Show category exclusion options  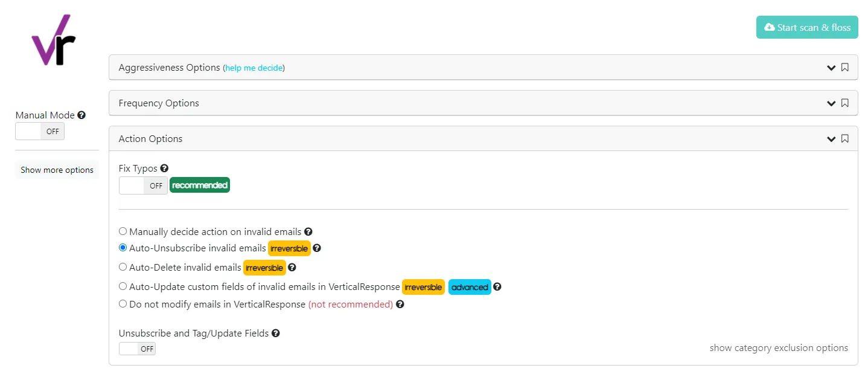(x=779, y=348)
